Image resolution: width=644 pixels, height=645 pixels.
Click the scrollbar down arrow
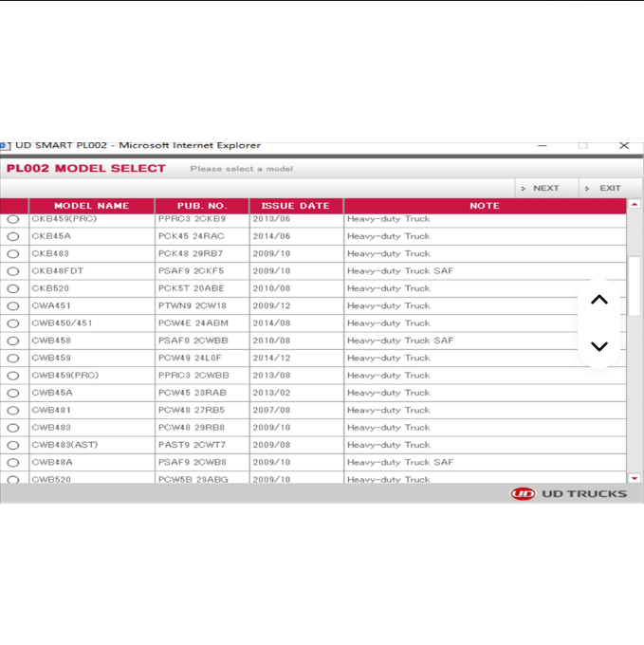(635, 478)
